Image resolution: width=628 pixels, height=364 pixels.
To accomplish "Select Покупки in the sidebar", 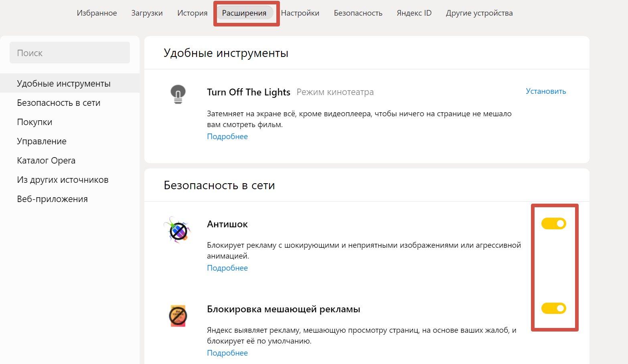I will (34, 122).
